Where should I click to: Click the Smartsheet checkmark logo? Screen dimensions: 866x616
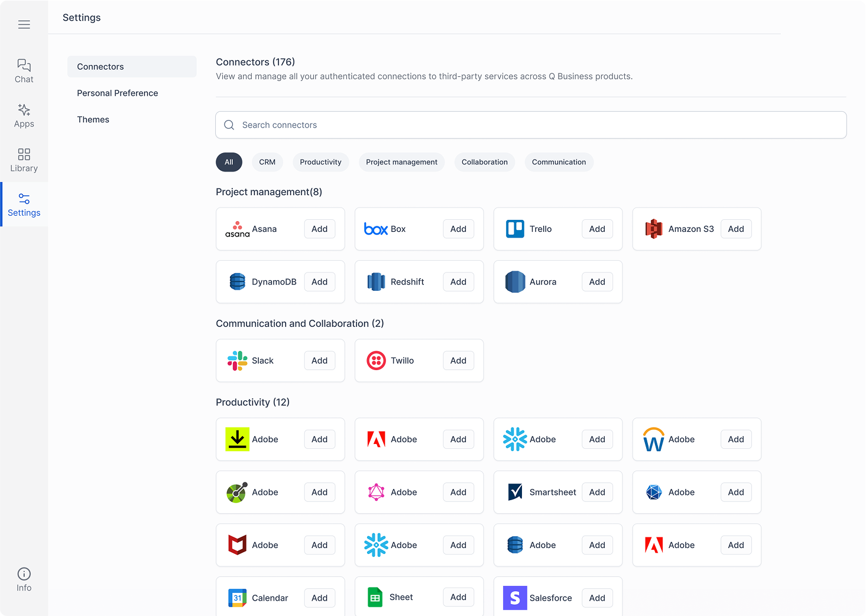[515, 492]
